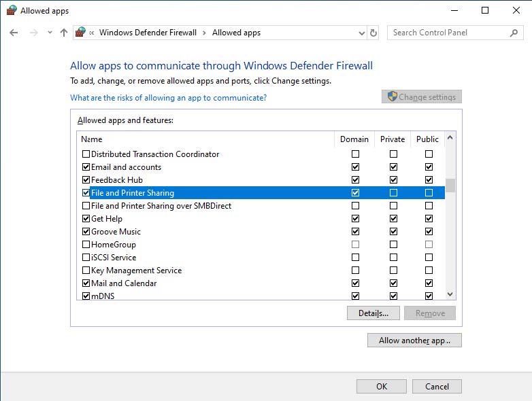Viewport: 532px width, 401px height.
Task: Uncheck Mail and Calendar Private checkbox
Action: pyautogui.click(x=394, y=283)
